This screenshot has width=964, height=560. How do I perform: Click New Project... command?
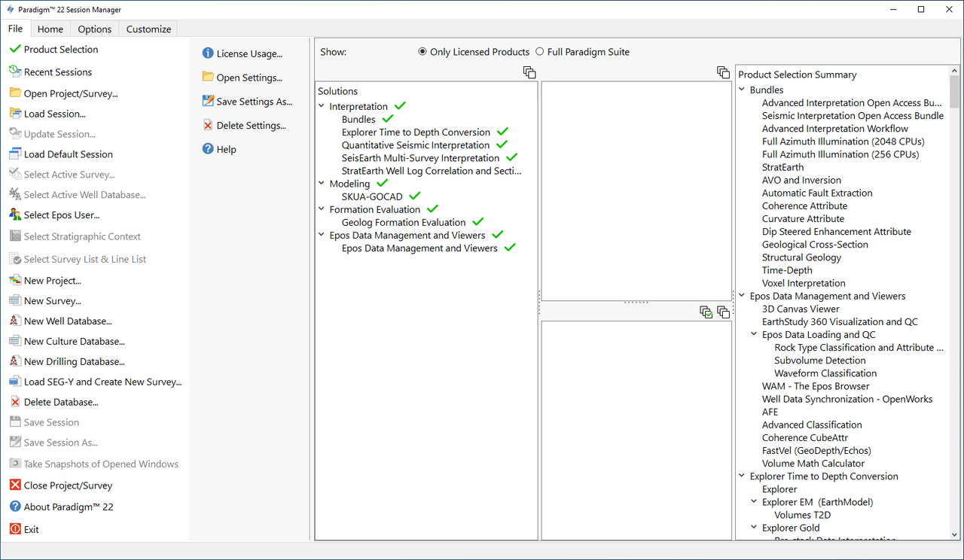pyautogui.click(x=53, y=280)
